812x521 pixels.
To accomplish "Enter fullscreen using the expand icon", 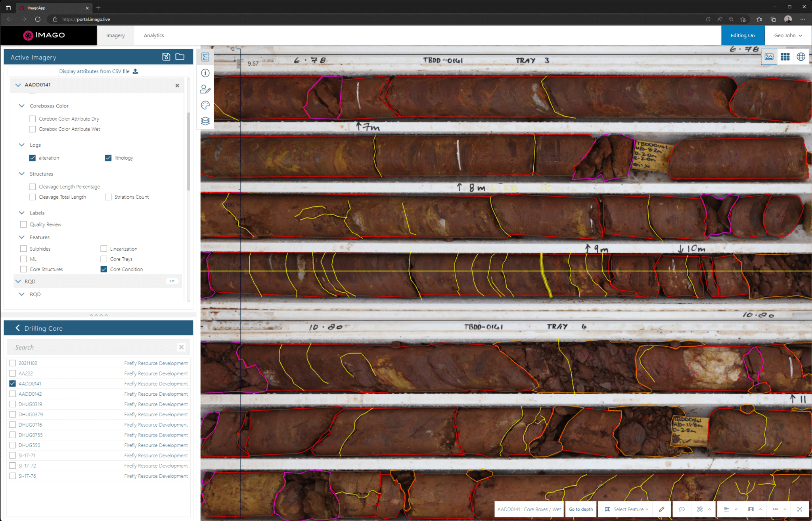I will tap(800, 509).
